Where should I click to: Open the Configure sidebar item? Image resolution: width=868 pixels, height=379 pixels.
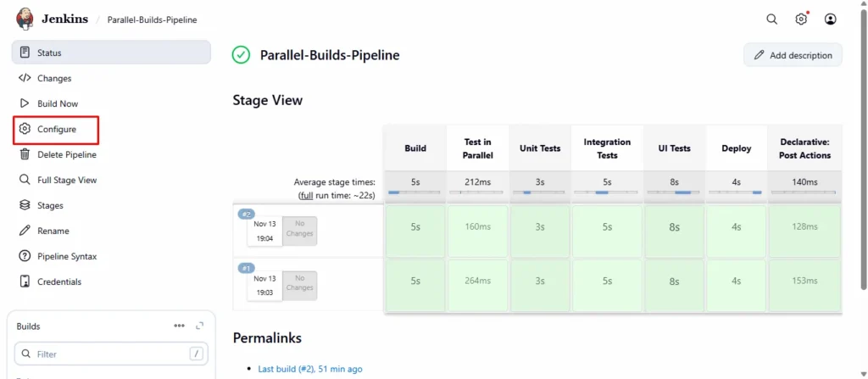(57, 129)
